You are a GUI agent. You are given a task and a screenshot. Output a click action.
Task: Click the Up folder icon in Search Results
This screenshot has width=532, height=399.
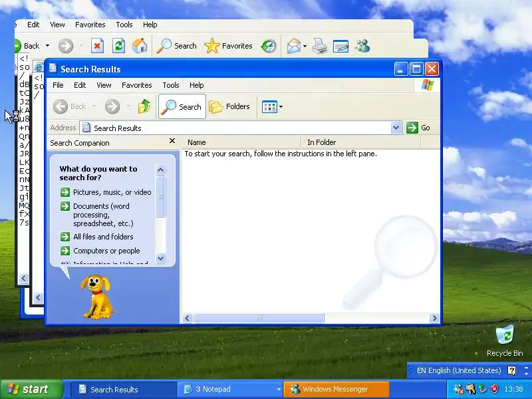click(x=144, y=106)
